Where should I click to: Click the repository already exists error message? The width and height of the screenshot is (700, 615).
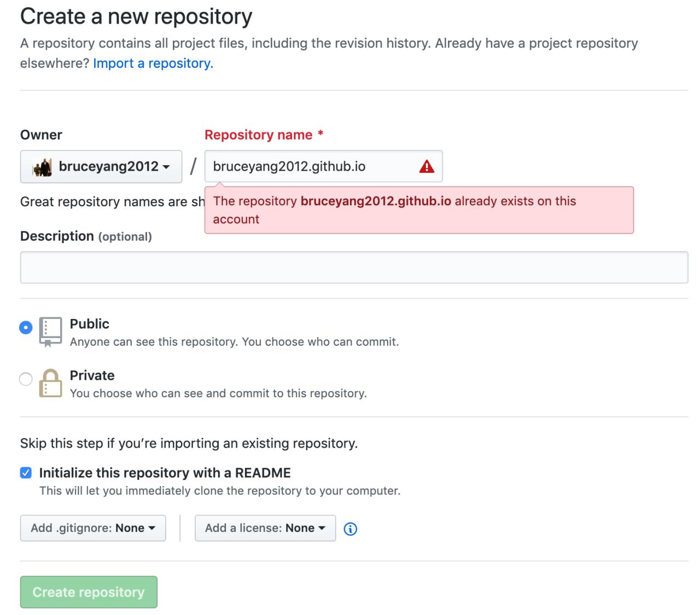tap(419, 210)
